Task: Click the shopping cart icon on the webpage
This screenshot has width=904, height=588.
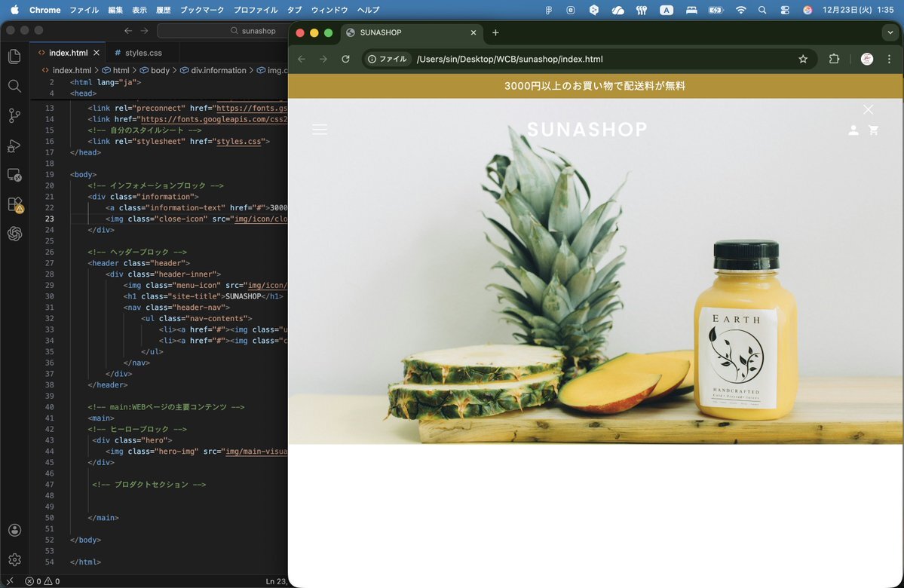Action: pyautogui.click(x=874, y=130)
